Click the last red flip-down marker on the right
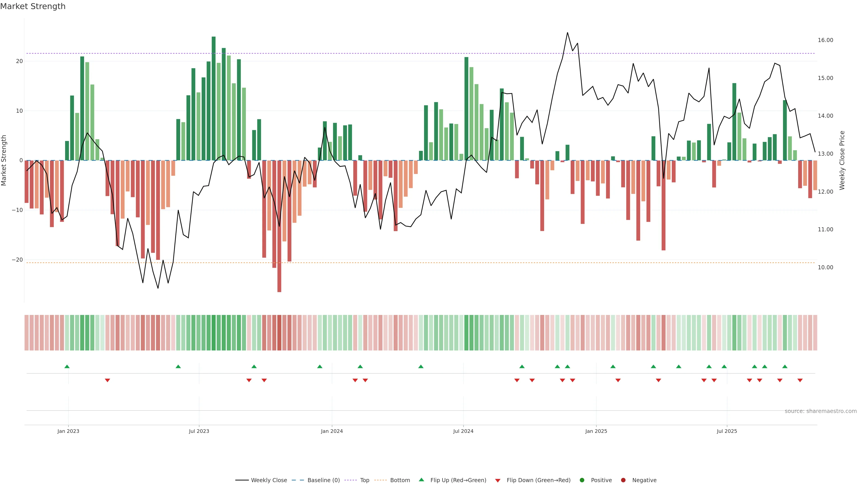The height and width of the screenshot is (488, 868). 800,380
